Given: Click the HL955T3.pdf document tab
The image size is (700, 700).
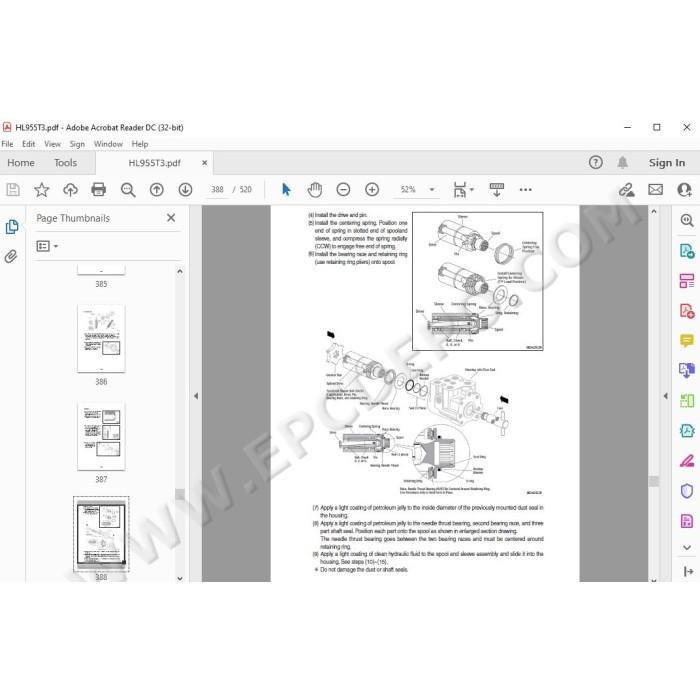Looking at the screenshot, I should (154, 162).
